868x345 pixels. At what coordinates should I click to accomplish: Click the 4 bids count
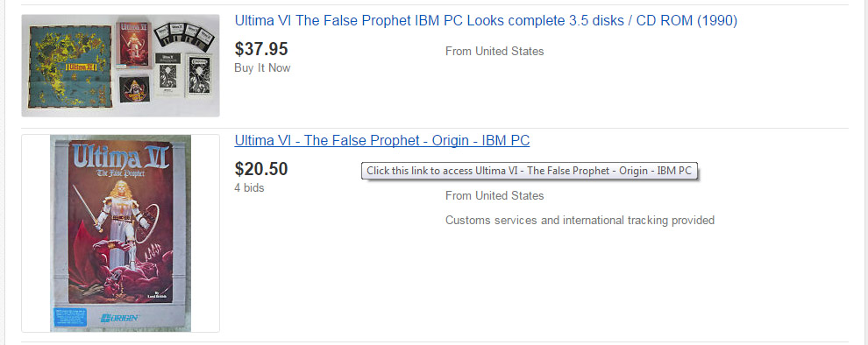(250, 188)
